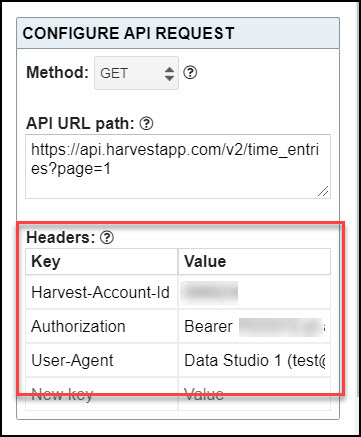Click the Configure API Request panel title

coord(129,33)
